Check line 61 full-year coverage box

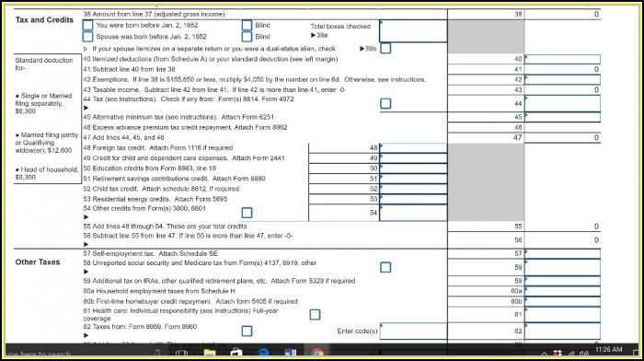(315, 315)
